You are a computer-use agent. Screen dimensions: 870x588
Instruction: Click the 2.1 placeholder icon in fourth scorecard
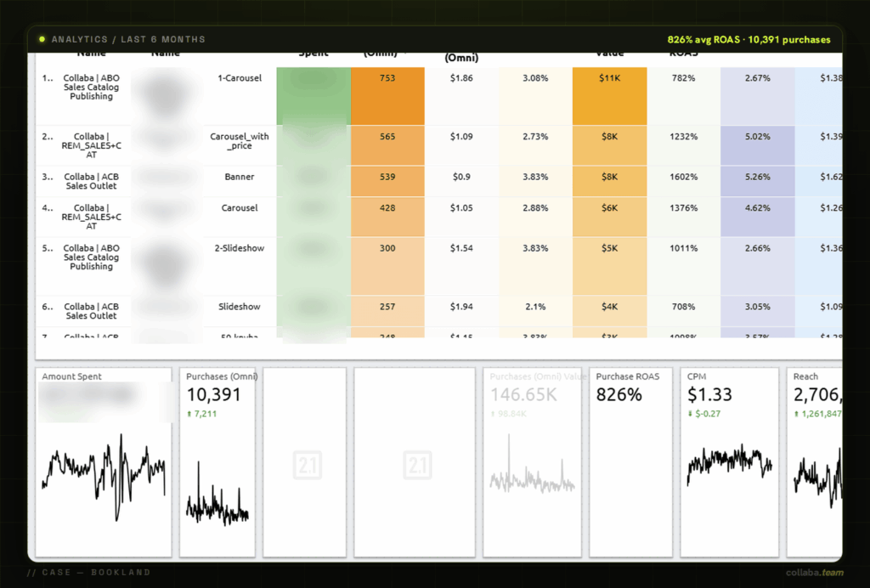click(x=417, y=465)
